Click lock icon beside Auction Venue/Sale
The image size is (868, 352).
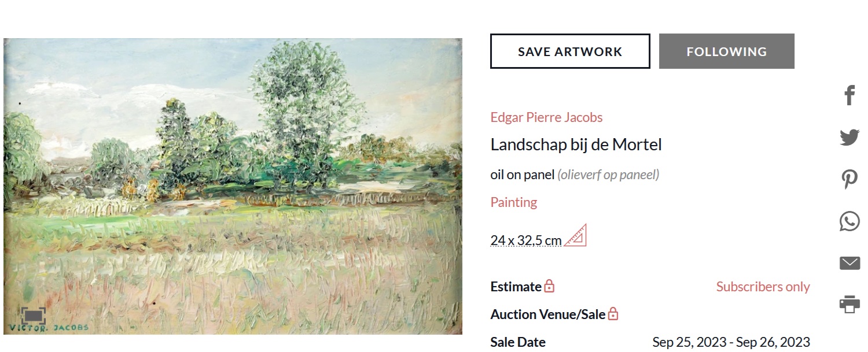[613, 314]
